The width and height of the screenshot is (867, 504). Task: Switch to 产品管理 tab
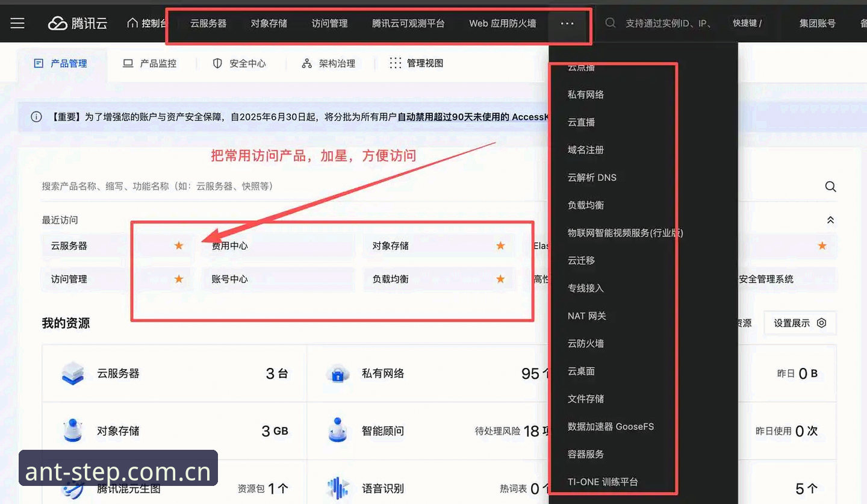pos(61,63)
